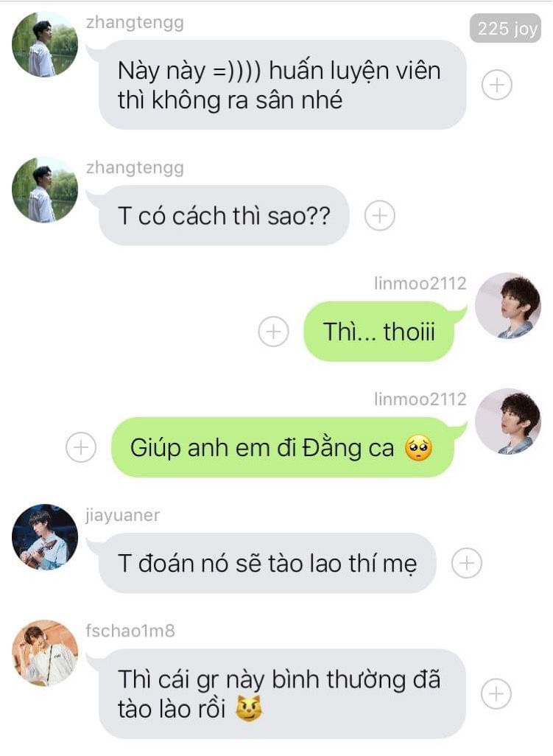Screen dimensions: 553x756
Task: Open zhangtengg avatar on first message
Action: [45, 44]
